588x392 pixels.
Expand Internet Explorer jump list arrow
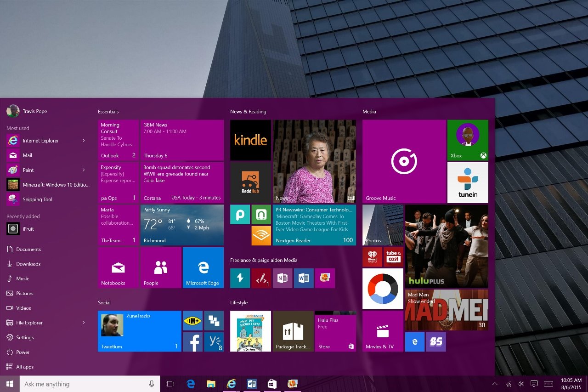(x=84, y=141)
